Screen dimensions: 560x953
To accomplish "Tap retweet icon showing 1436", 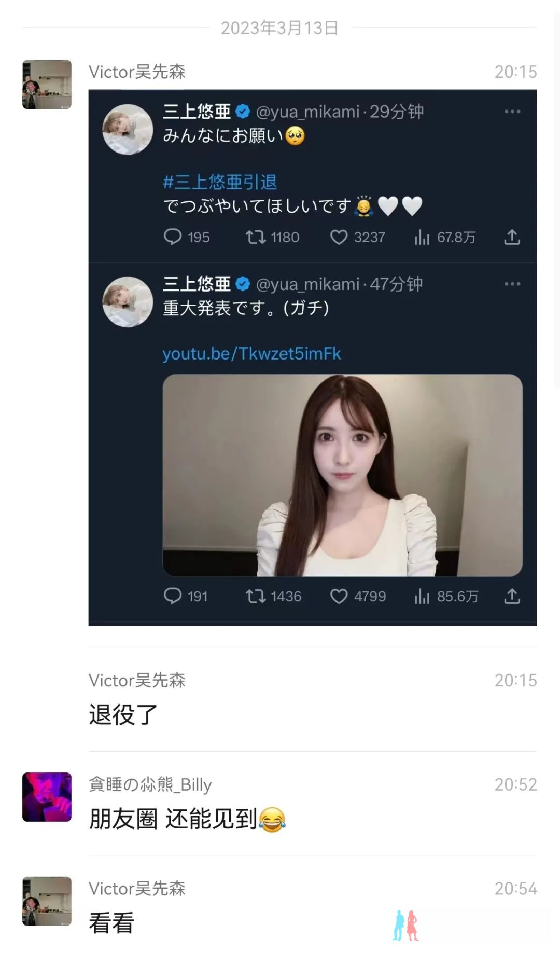I will pyautogui.click(x=255, y=596).
